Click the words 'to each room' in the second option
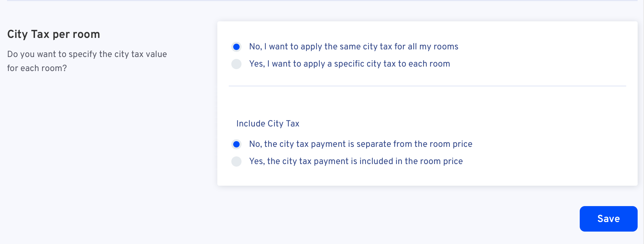 [424, 64]
